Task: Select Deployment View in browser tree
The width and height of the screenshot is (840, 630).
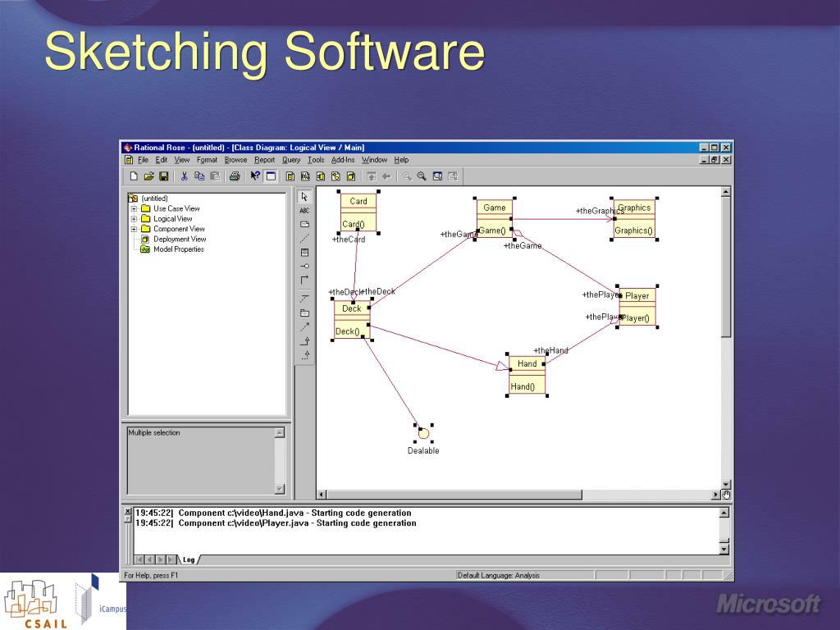Action: coord(180,239)
